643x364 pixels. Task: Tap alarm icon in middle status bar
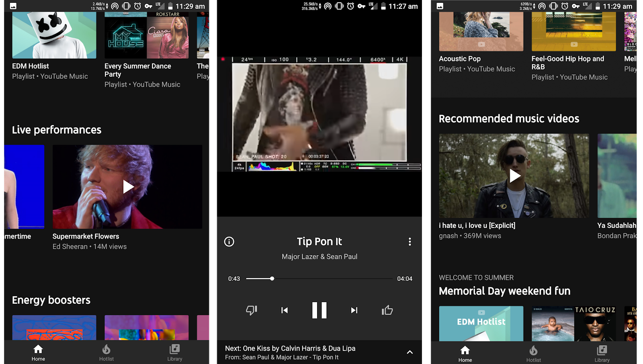coord(350,6)
